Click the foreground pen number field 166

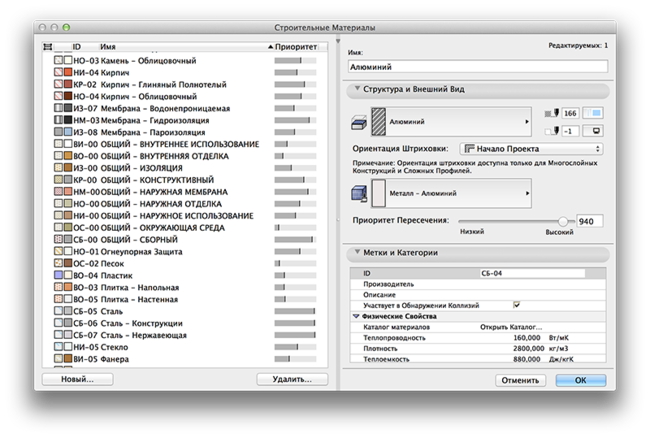click(570, 113)
